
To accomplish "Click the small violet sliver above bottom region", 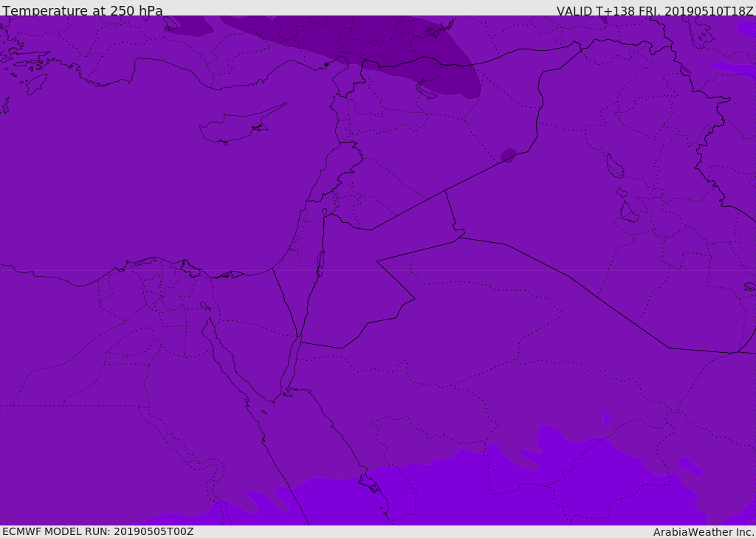I will [607, 419].
